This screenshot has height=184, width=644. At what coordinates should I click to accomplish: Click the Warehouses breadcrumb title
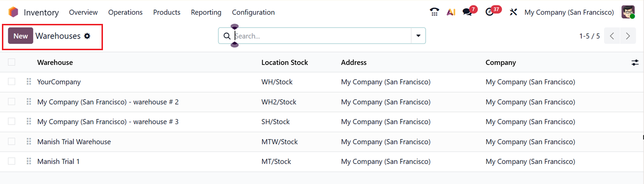(58, 36)
